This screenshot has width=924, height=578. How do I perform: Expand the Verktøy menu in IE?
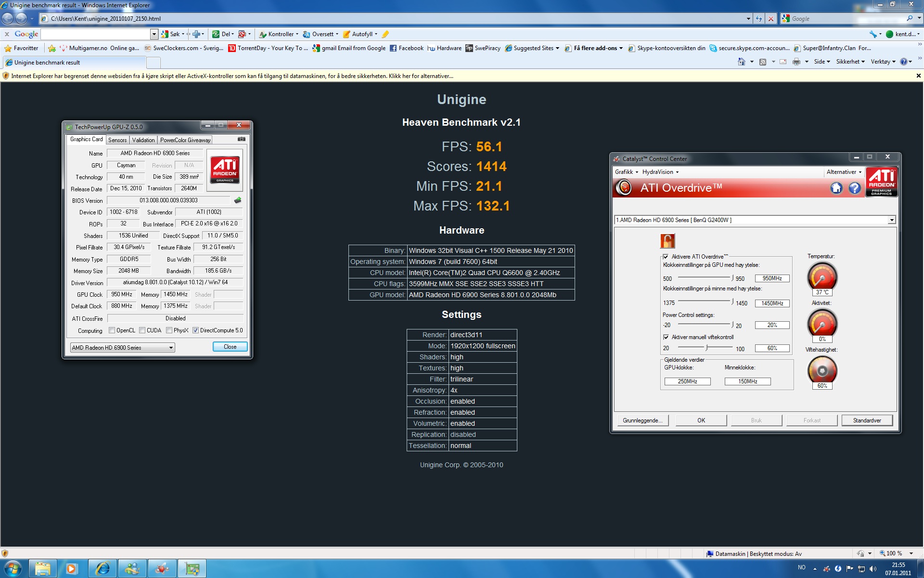tap(883, 62)
